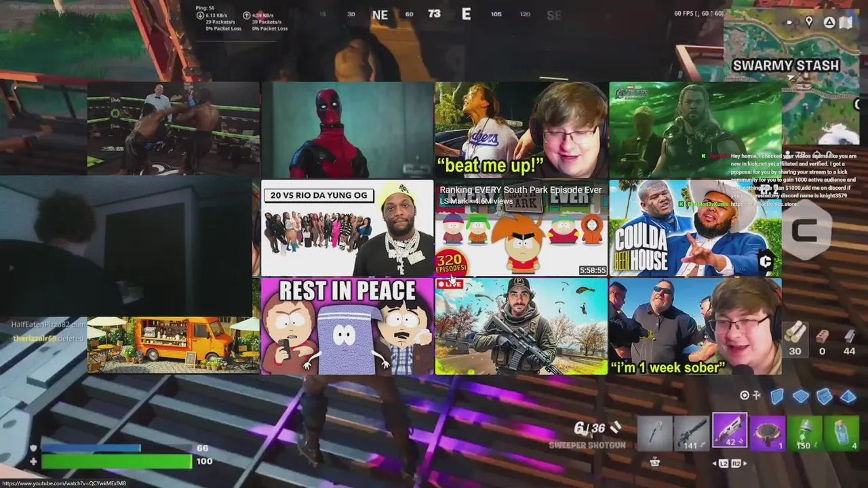The width and height of the screenshot is (868, 488).
Task: Click the "Ping: 56" network stat
Action: [205, 7]
